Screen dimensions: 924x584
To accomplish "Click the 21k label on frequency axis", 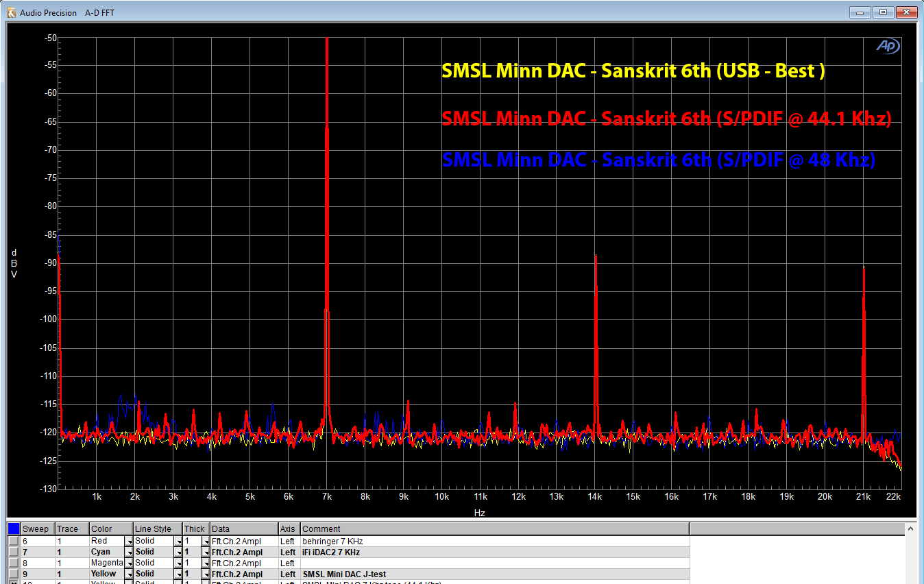I will click(863, 497).
